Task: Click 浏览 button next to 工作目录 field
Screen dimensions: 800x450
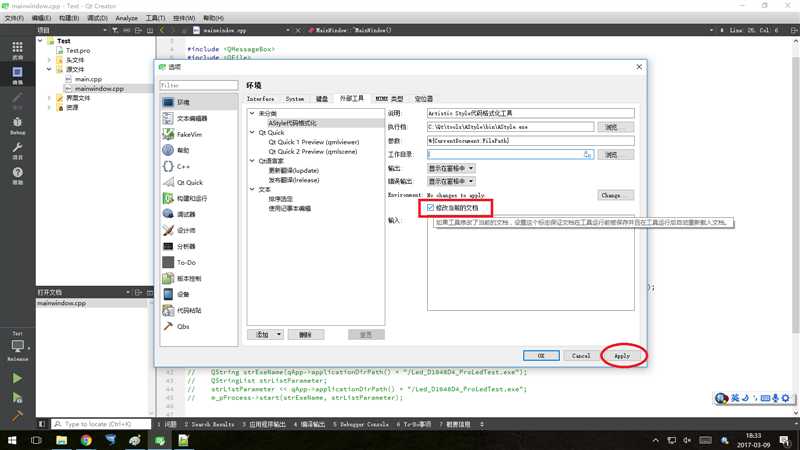Action: [616, 155]
